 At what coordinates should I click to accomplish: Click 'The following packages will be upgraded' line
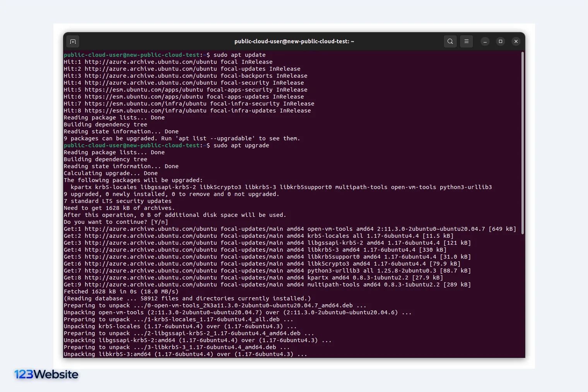(x=133, y=180)
